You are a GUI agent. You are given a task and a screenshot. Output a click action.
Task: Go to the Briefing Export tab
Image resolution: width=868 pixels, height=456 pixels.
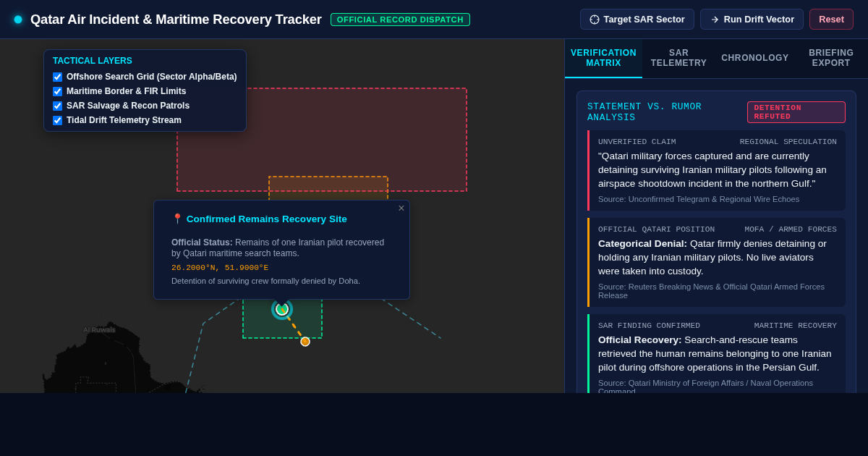click(831, 58)
